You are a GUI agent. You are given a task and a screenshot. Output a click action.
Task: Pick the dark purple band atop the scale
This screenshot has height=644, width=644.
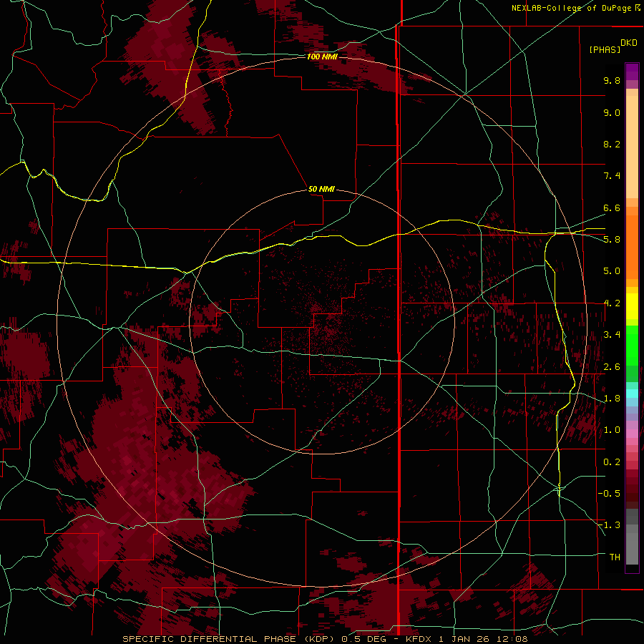click(632, 72)
